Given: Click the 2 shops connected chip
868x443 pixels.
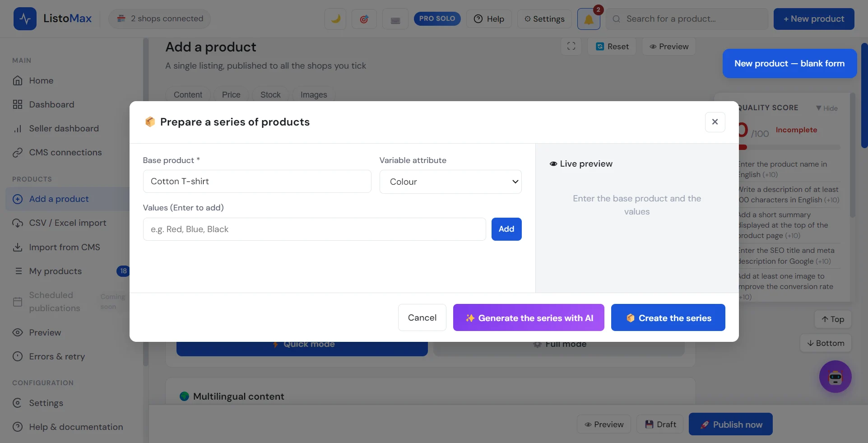Looking at the screenshot, I should pos(160,19).
